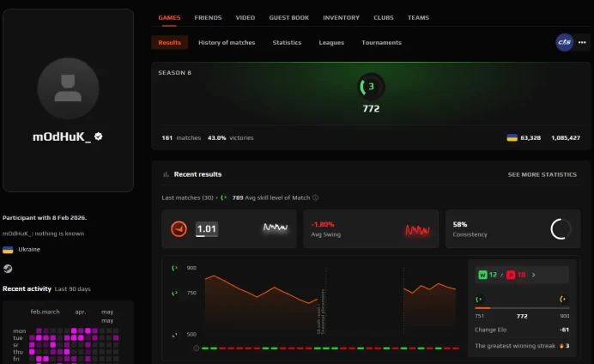The height and width of the screenshot is (364, 594).
Task: Click the white rating sparkline graph
Action: point(276,227)
